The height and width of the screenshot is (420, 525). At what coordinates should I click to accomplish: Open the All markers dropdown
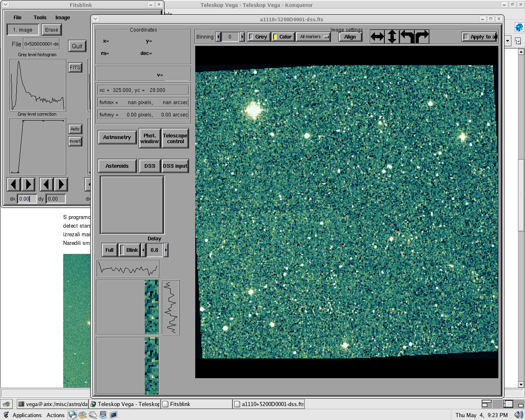[313, 37]
